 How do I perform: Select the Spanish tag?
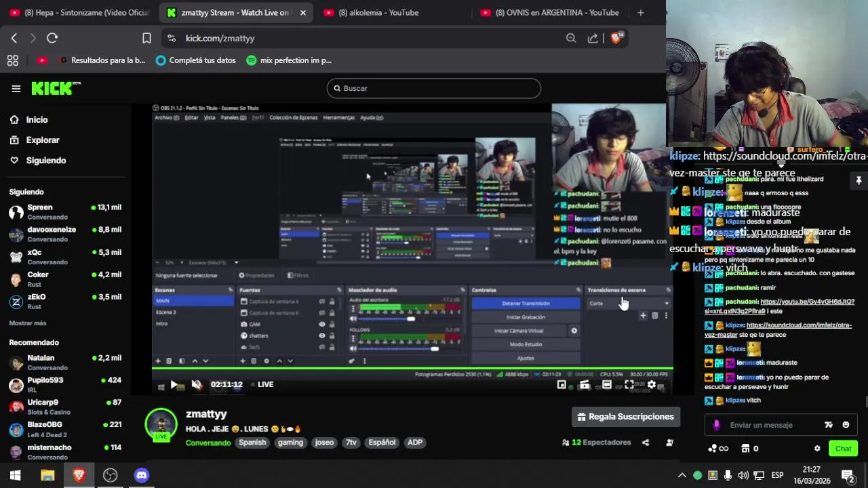coord(252,443)
